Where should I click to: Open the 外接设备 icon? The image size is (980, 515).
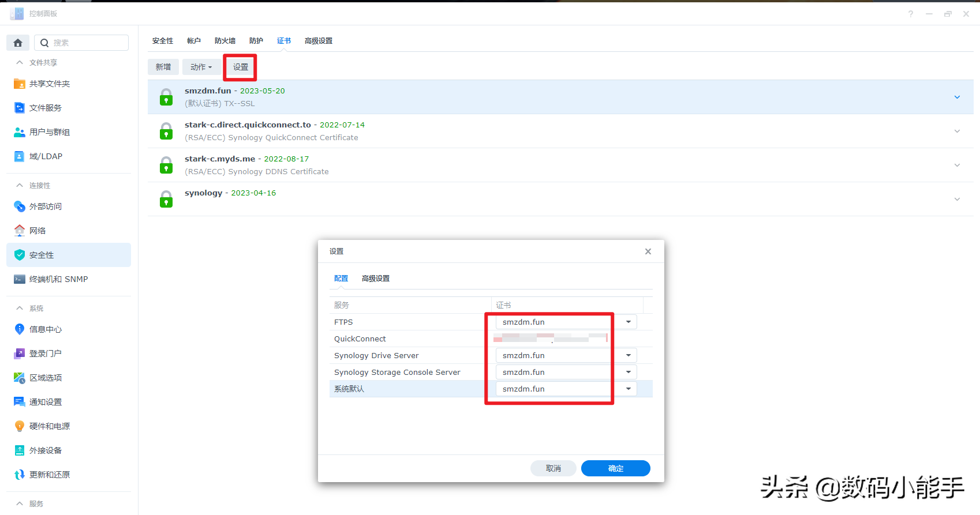click(20, 450)
